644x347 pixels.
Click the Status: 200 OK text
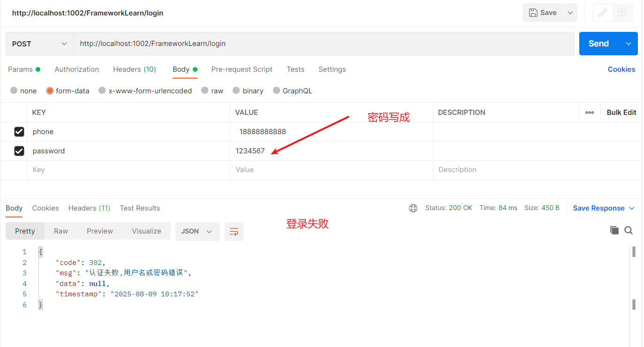click(448, 208)
